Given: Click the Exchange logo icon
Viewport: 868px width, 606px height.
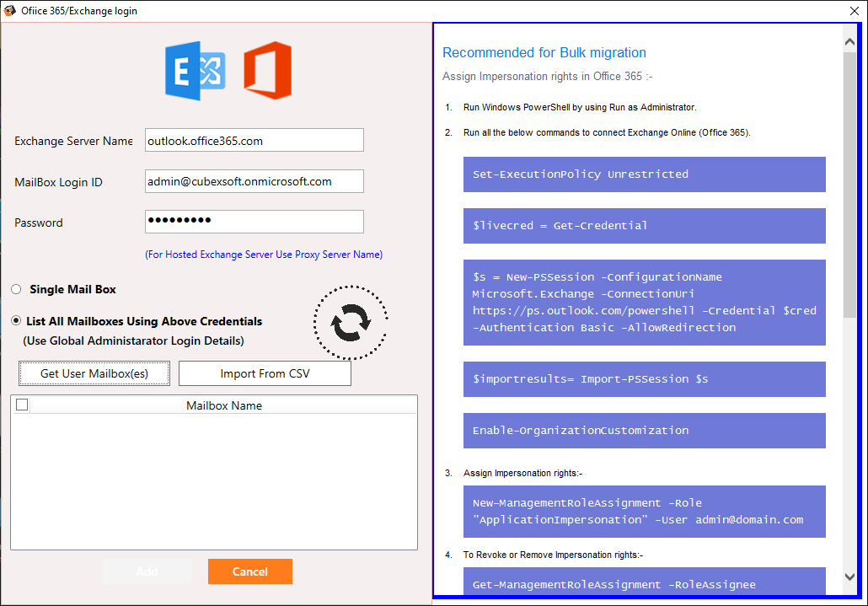Looking at the screenshot, I should click(x=196, y=71).
